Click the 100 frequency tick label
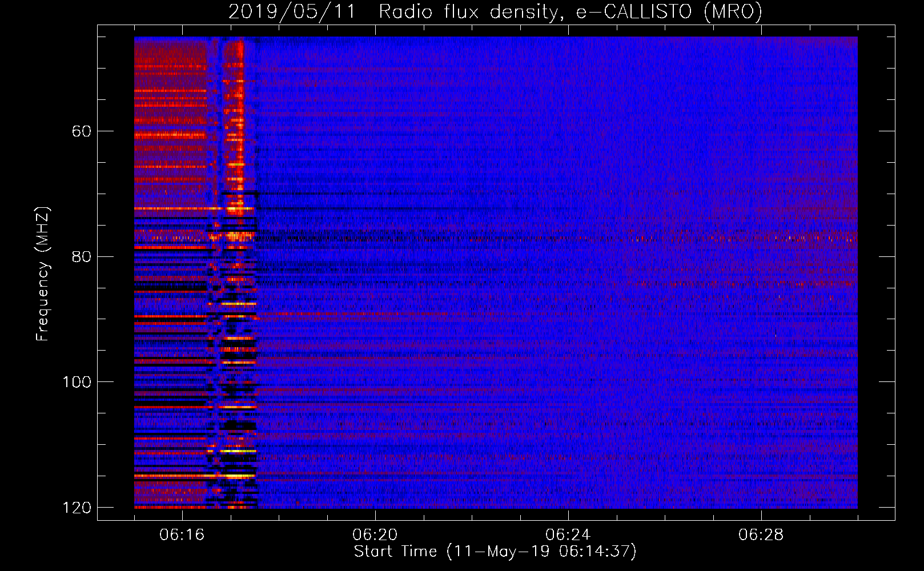 click(77, 382)
